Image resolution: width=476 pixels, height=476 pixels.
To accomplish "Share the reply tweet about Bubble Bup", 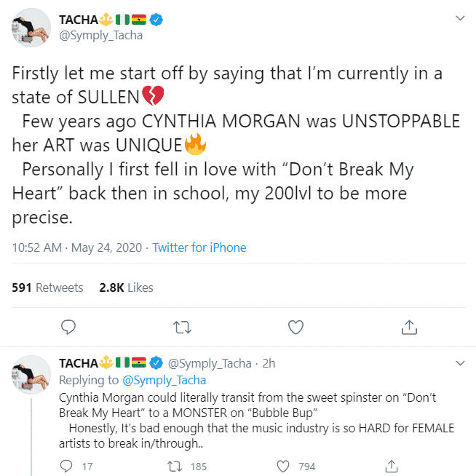I will (x=391, y=466).
